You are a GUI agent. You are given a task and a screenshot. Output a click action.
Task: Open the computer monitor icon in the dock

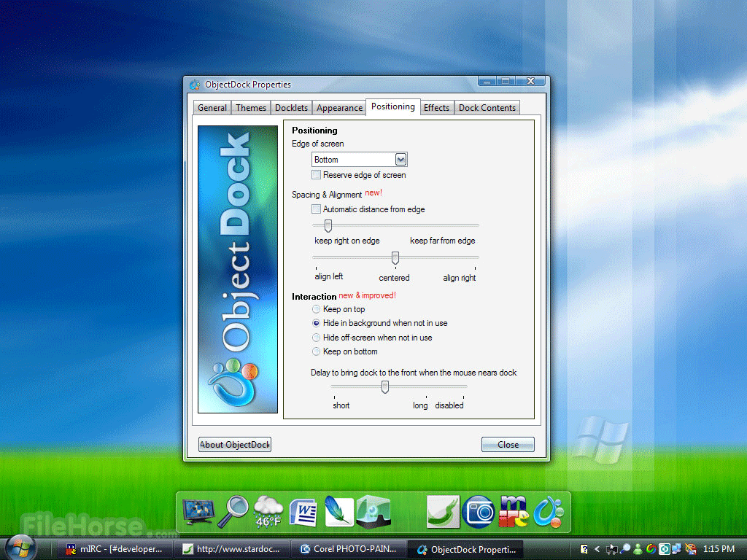click(198, 512)
